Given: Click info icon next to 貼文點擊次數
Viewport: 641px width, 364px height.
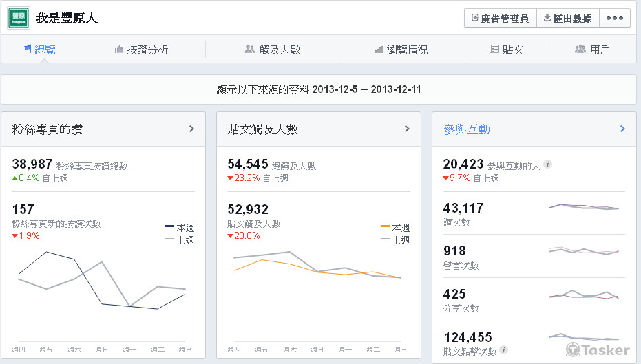Looking at the screenshot, I should (x=504, y=350).
